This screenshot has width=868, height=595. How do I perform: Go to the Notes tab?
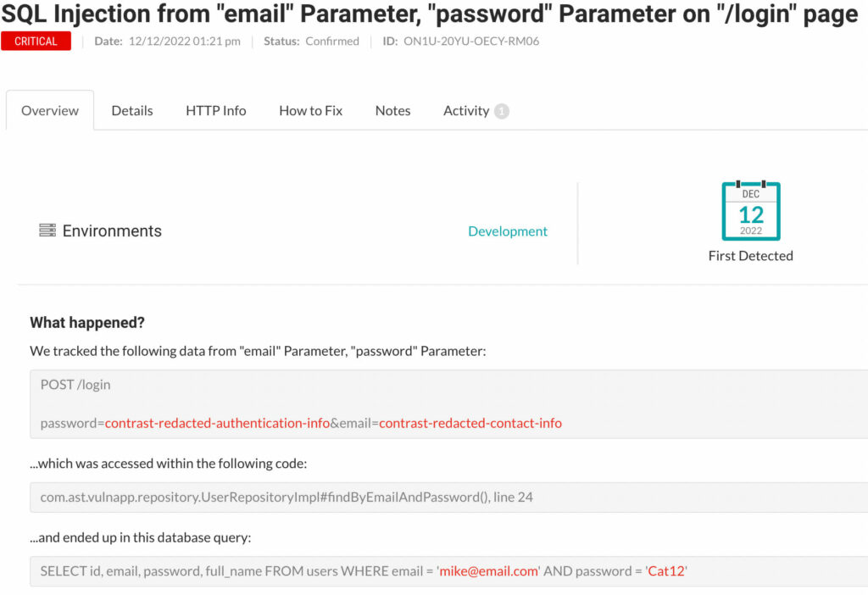(392, 111)
